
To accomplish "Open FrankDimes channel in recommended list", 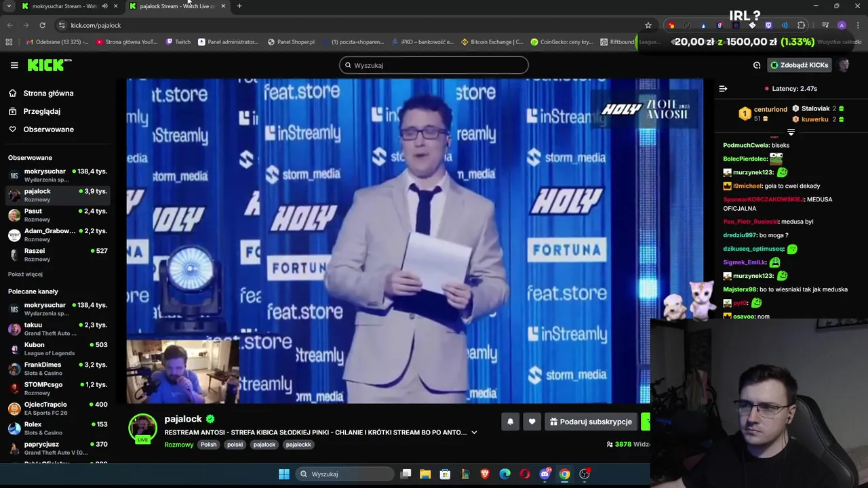I will (58, 368).
